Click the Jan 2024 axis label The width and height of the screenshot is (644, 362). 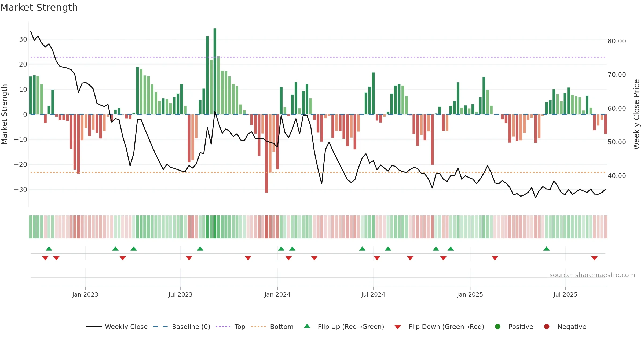277,294
